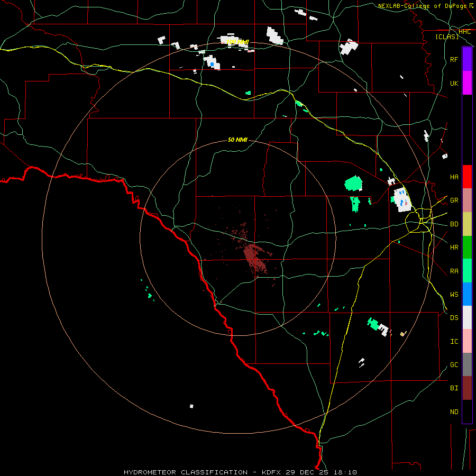The width and height of the screenshot is (476, 476).
Task: Click the ND black legend swatch
Action: coord(467,411)
